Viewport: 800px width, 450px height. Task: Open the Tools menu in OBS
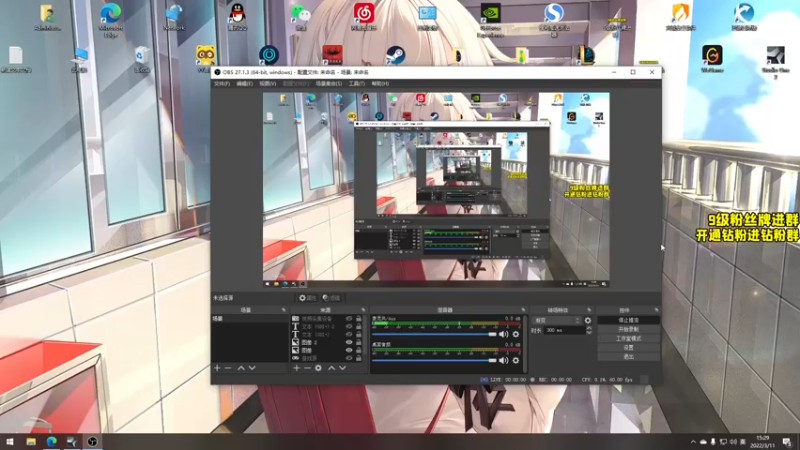[x=357, y=83]
